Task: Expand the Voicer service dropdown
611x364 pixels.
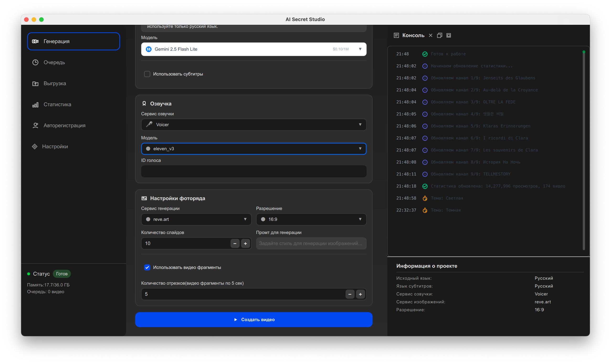Action: point(254,125)
